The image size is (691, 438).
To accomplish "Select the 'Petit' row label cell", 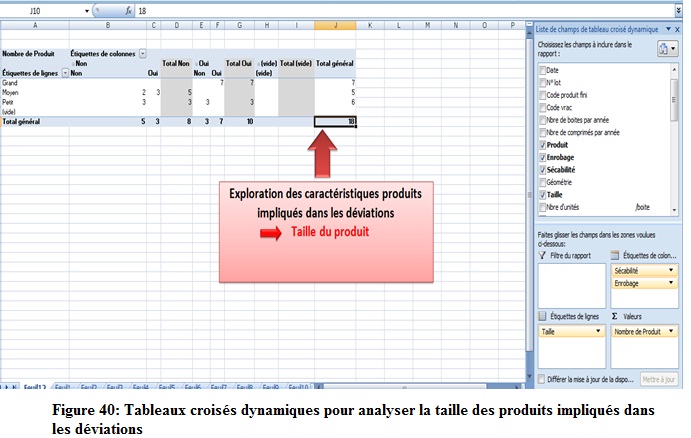I will point(35,102).
